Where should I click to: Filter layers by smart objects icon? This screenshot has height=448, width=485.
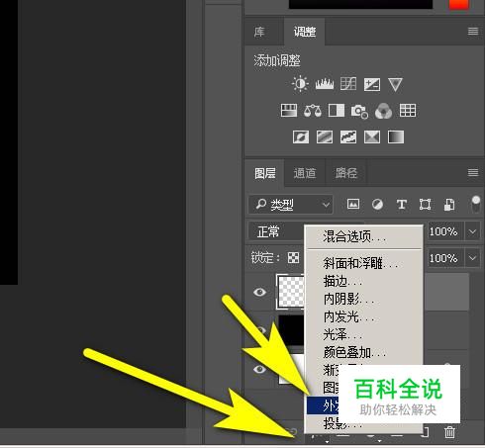tap(449, 205)
